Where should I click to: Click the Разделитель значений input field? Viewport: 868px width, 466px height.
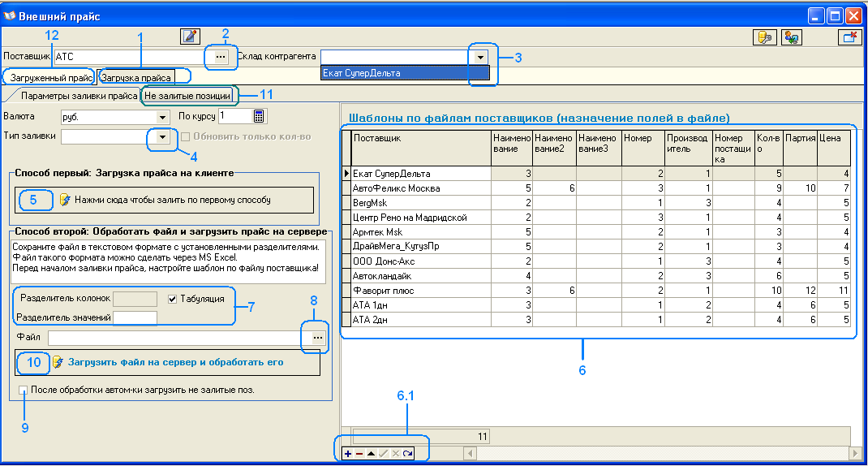coord(135,317)
